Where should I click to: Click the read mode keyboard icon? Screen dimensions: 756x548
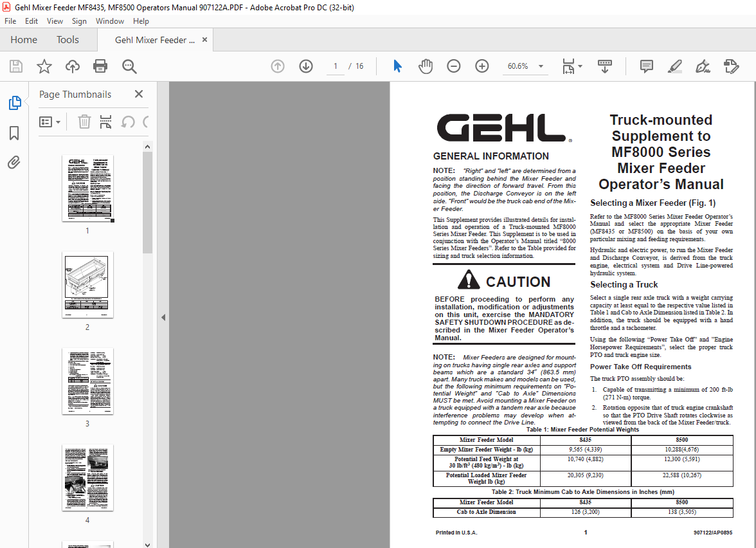pyautogui.click(x=604, y=66)
